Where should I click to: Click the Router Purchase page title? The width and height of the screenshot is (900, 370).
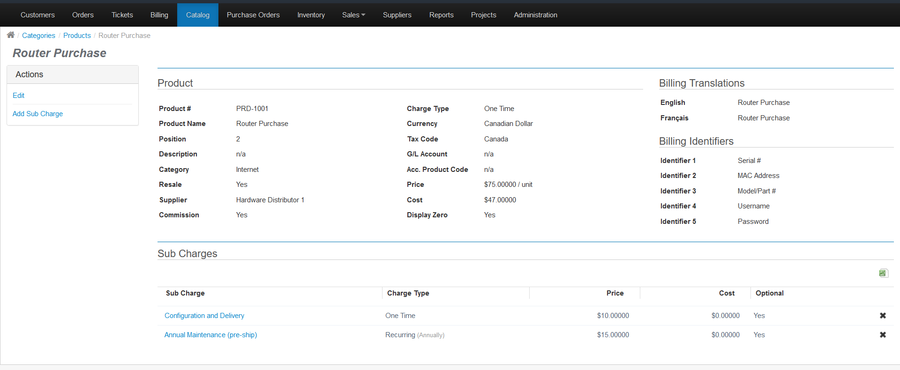coord(59,53)
